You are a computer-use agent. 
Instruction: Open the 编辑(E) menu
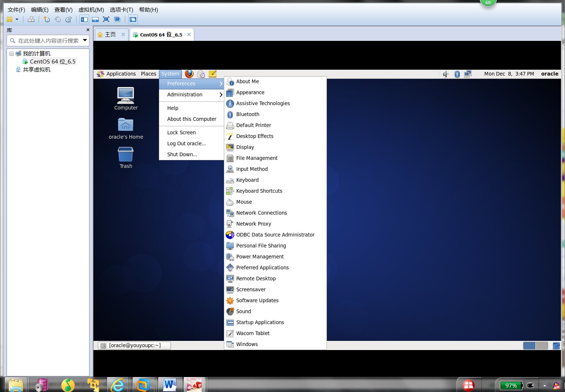pos(40,10)
